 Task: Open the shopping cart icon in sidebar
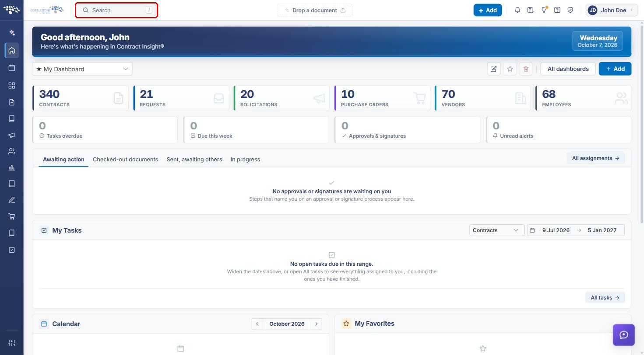tap(12, 216)
